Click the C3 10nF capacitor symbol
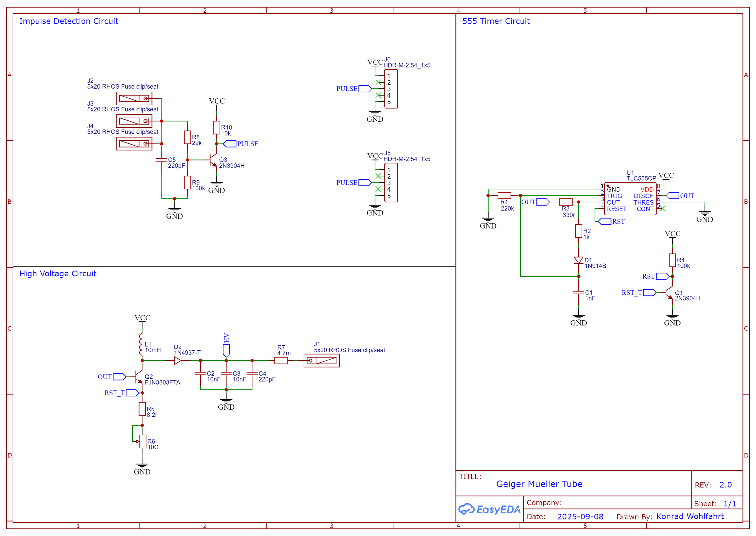 226,374
